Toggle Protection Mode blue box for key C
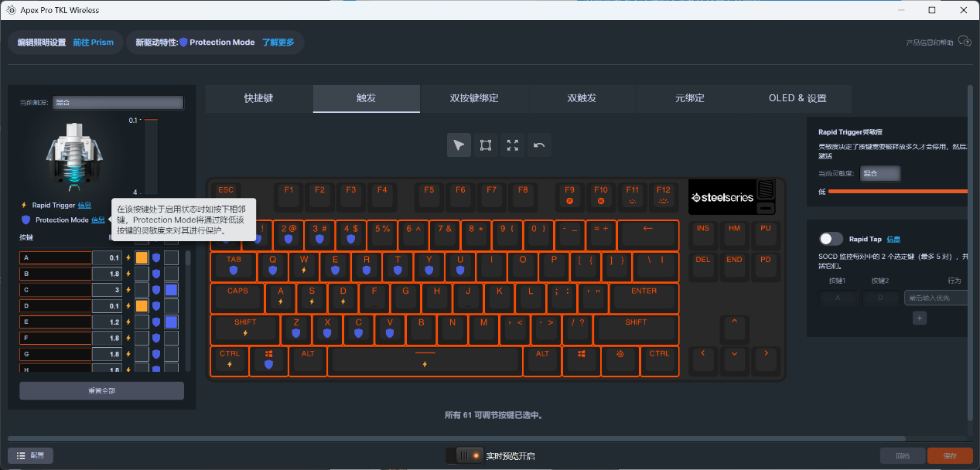 (171, 290)
